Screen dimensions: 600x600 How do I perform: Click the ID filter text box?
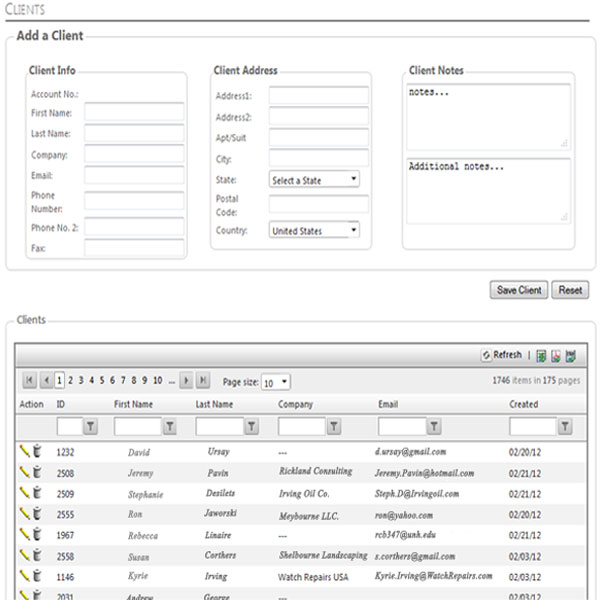pyautogui.click(x=70, y=426)
